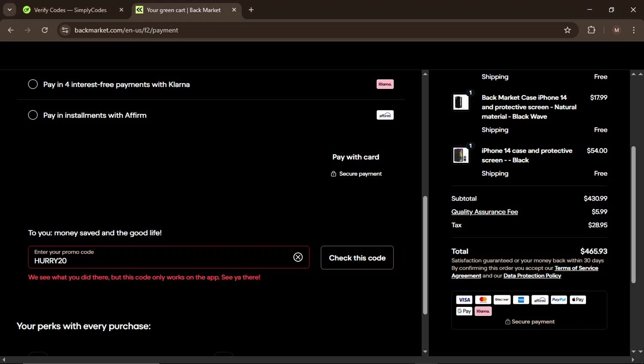This screenshot has width=644, height=364.
Task: Open the Chrome three-dot menu
Action: pos(634,30)
